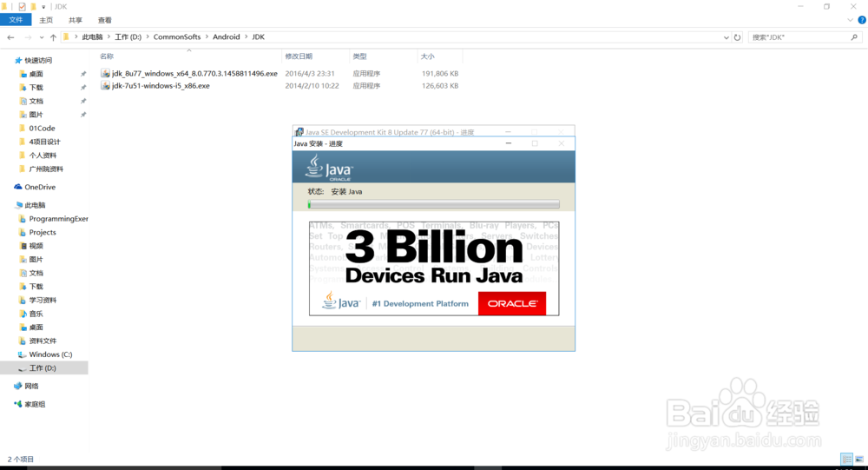Sort files by 大小 column
The width and height of the screenshot is (868, 470).
[427, 56]
